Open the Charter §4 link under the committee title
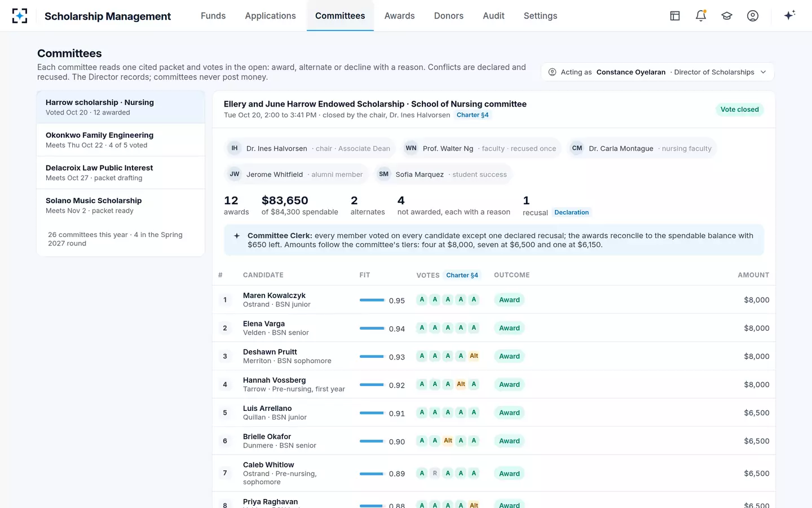The image size is (812, 508). pos(473,115)
